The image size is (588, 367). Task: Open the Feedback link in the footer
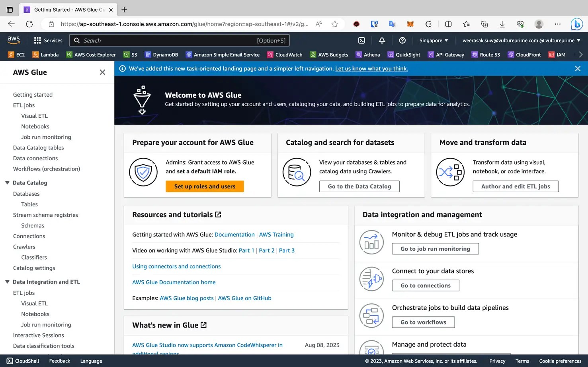click(x=60, y=361)
